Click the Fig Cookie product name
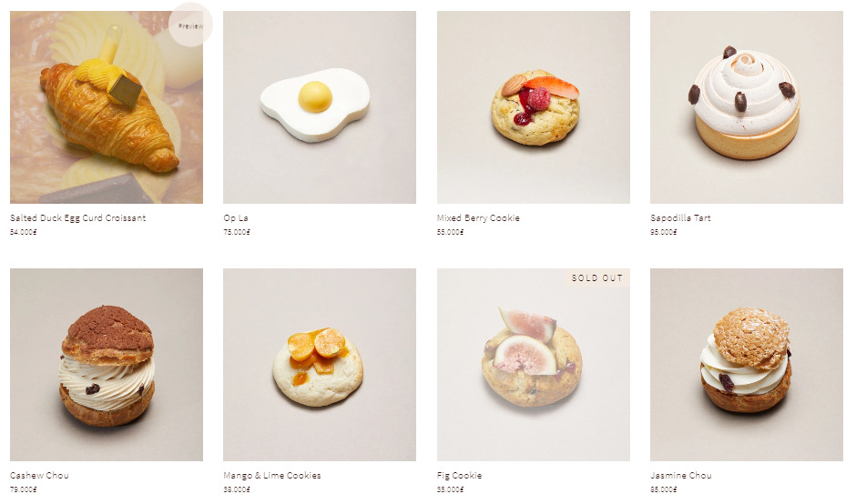This screenshot has height=504, width=856. pyautogui.click(x=459, y=475)
